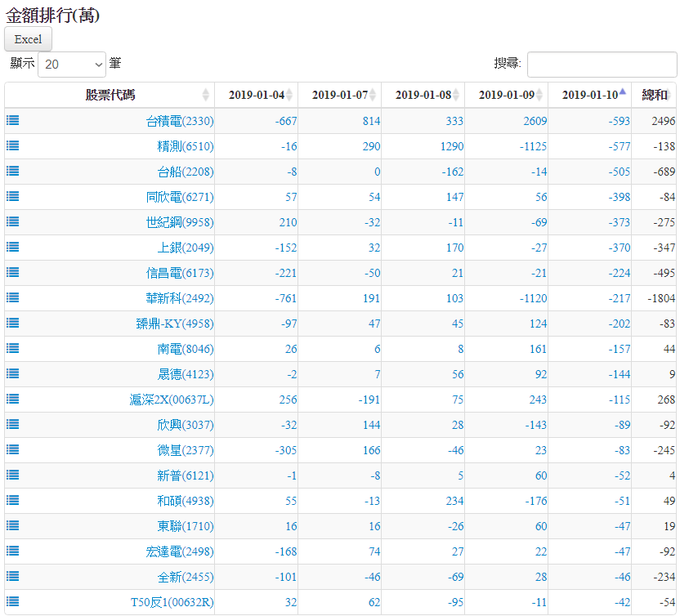Open the row icon for 滬深2X(00637L)
Viewport: 680px width, 616px height.
pyautogui.click(x=13, y=399)
